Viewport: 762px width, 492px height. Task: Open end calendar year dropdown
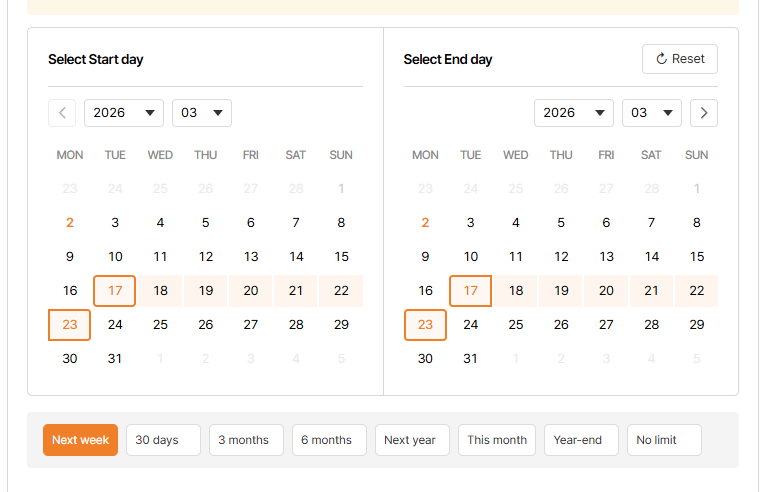pos(574,113)
